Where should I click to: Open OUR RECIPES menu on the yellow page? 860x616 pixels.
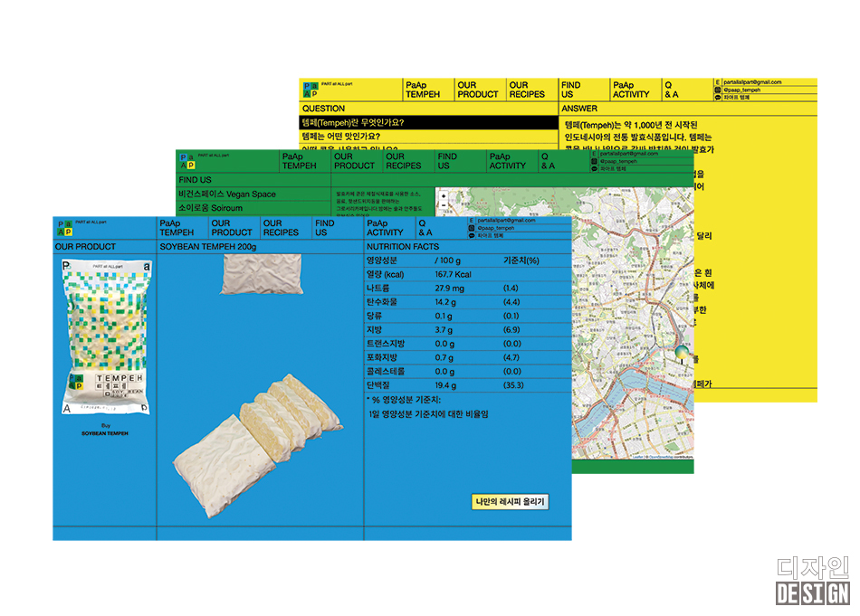pos(527,90)
